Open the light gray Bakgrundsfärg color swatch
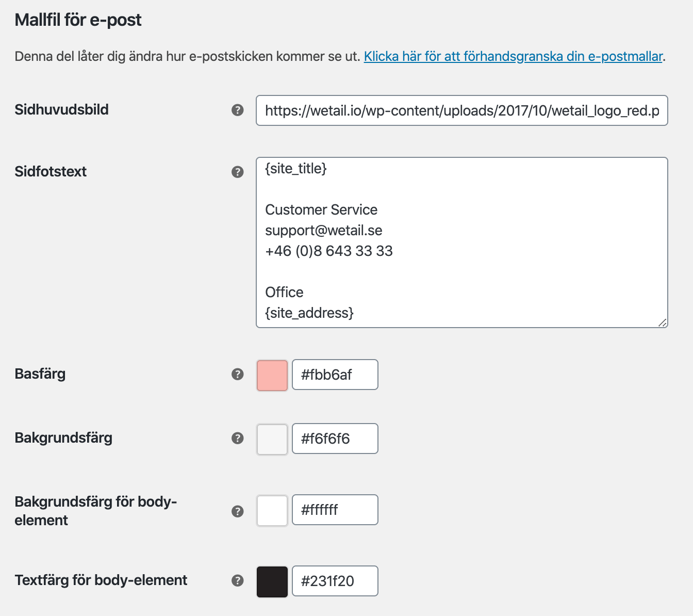Image resolution: width=693 pixels, height=616 pixels. [272, 439]
